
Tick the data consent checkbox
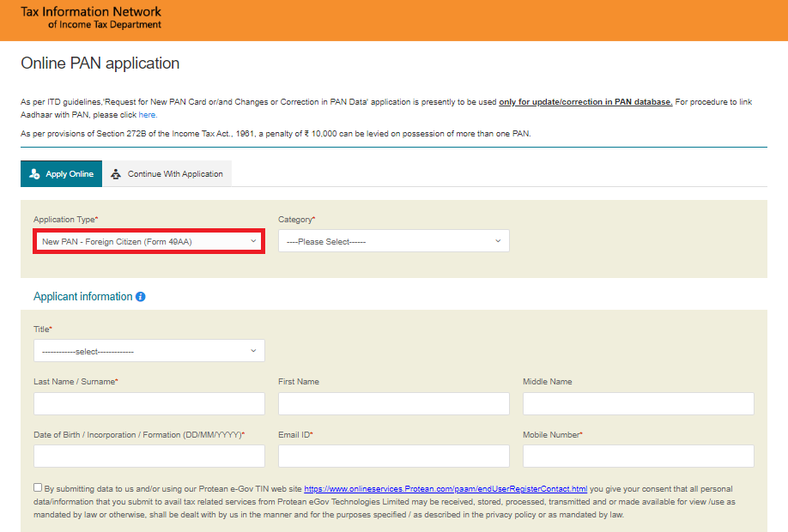coord(38,487)
